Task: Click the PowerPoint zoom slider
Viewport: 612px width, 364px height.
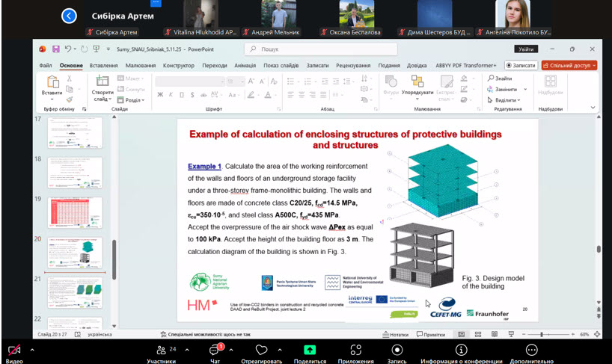Action: tap(541, 334)
